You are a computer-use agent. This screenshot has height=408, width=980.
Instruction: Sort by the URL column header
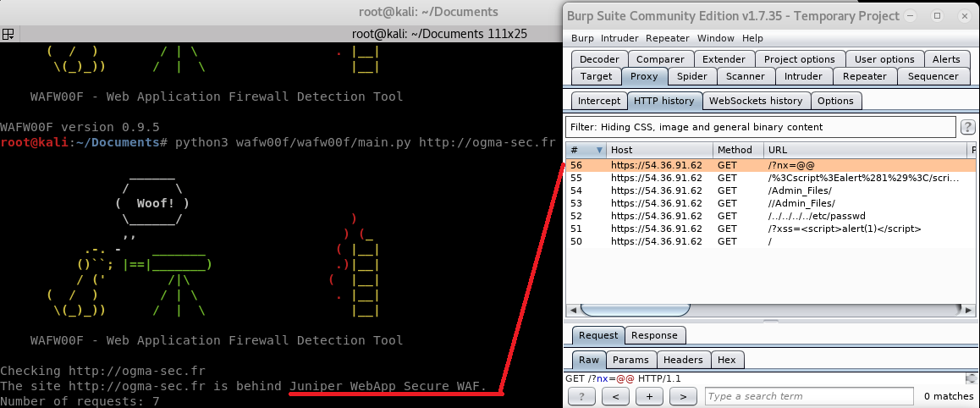(865, 150)
